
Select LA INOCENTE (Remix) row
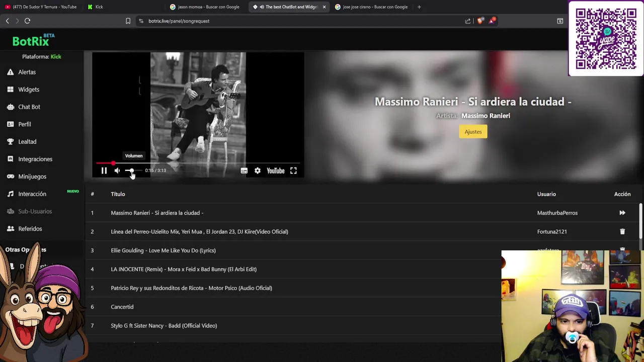pos(184,269)
